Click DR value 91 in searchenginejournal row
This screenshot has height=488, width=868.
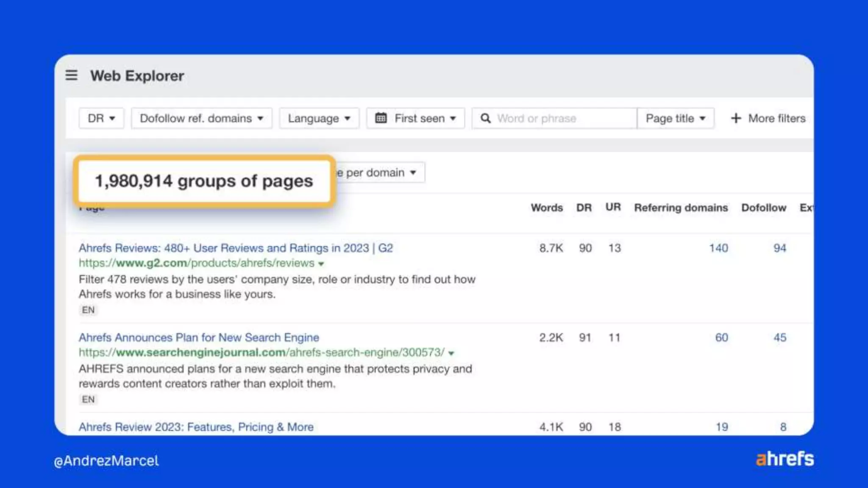coord(585,337)
